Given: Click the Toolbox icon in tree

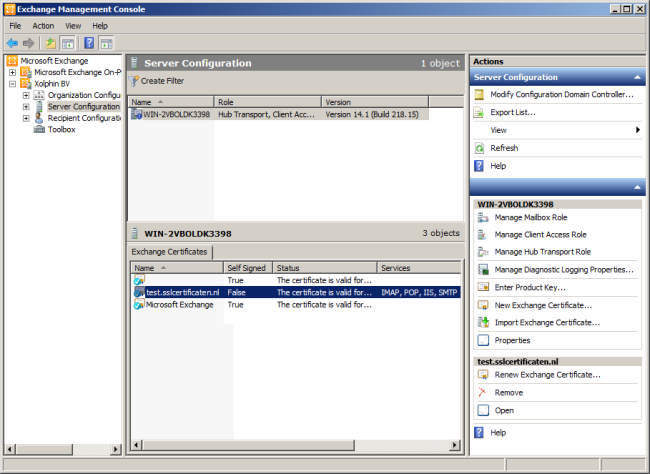Looking at the screenshot, I should (39, 129).
